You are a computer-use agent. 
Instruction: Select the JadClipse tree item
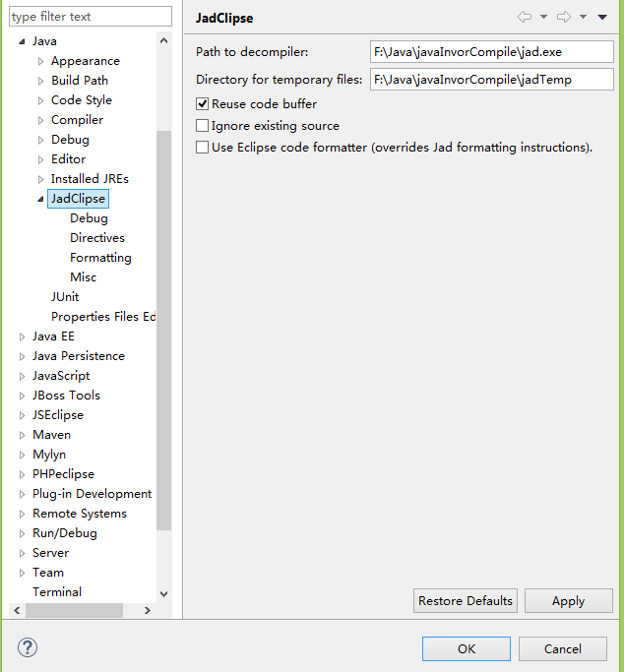point(78,199)
